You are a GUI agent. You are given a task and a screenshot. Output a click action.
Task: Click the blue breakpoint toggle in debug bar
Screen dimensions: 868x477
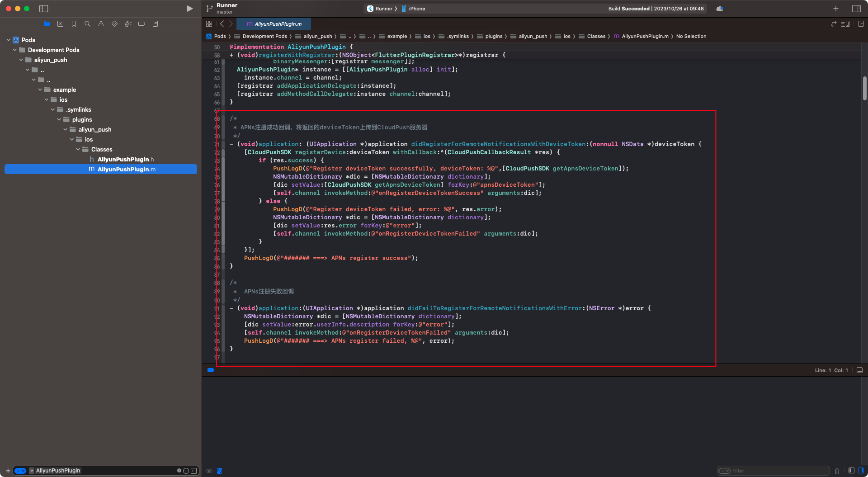tap(211, 370)
